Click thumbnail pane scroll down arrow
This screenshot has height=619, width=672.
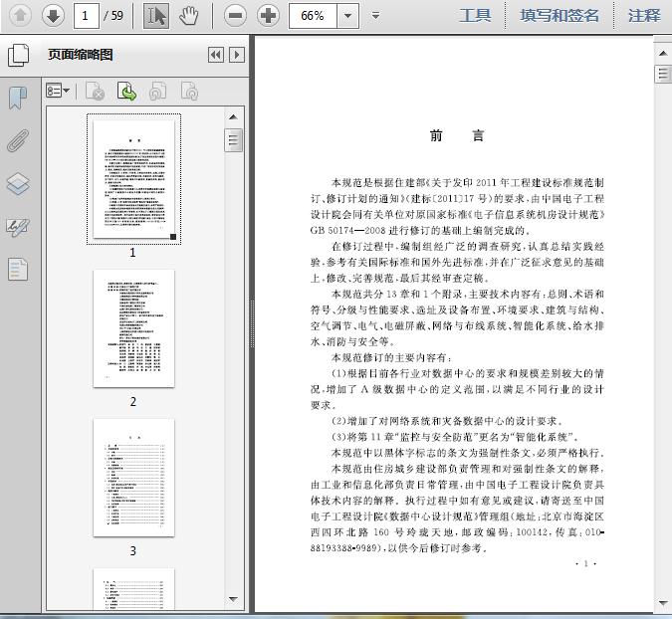[233, 599]
